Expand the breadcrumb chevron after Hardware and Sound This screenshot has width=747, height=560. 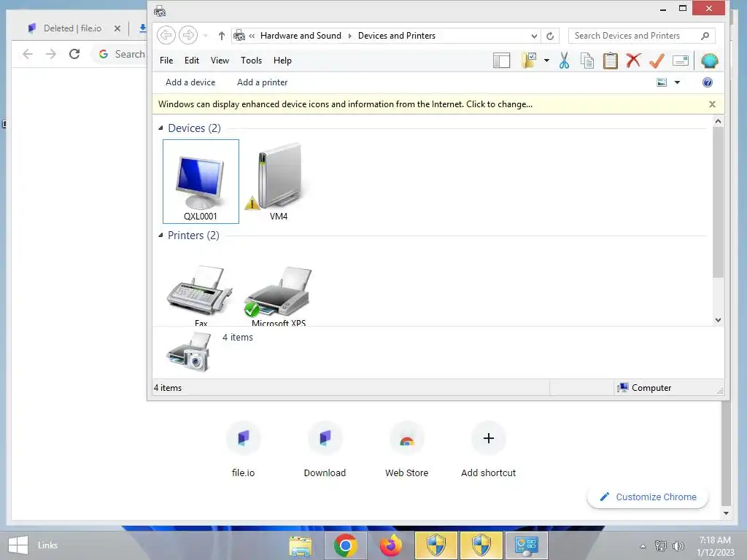[x=349, y=36]
